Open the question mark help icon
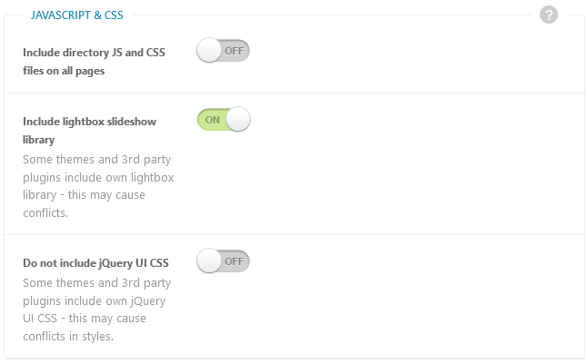This screenshot has width=588, height=364. click(549, 15)
